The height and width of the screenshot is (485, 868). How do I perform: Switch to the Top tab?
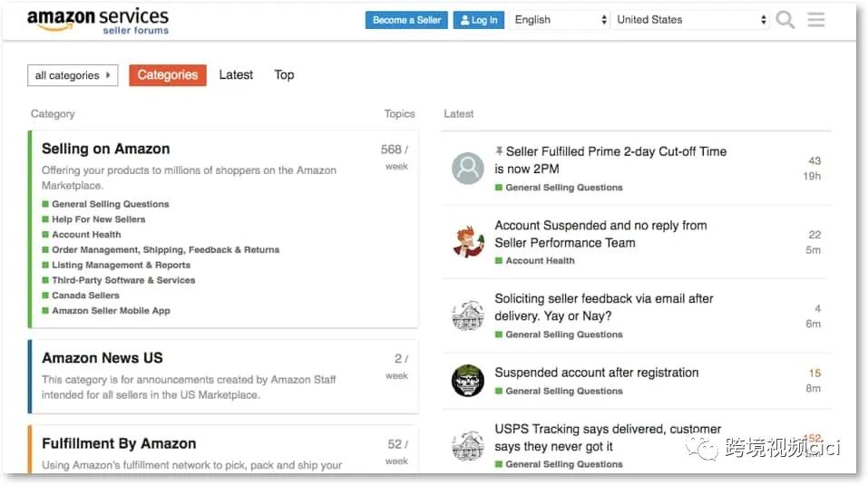click(284, 75)
